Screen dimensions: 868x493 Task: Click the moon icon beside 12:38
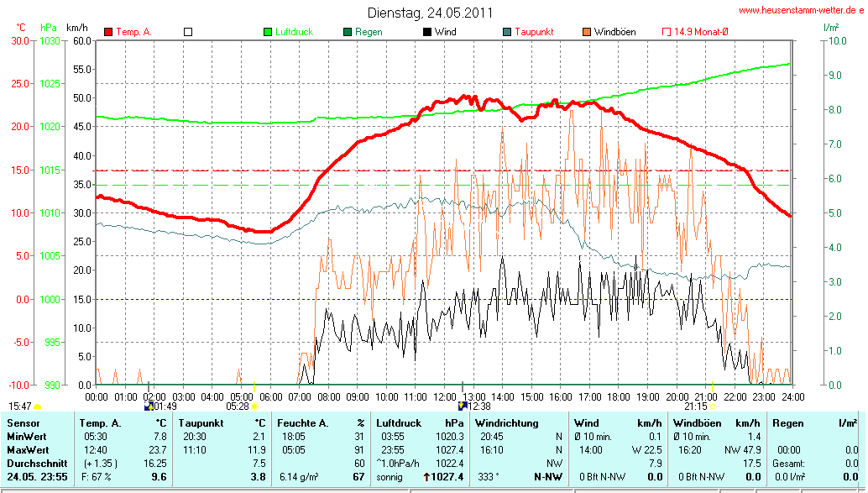point(462,405)
